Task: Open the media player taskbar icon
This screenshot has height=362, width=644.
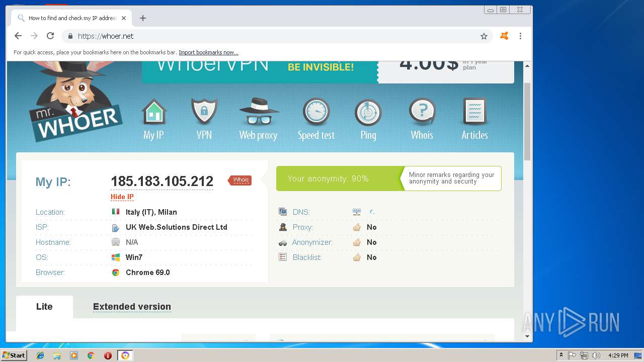Action: click(x=74, y=355)
